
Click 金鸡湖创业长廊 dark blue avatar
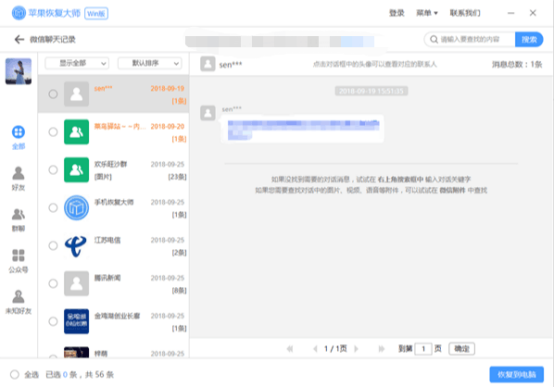point(76,321)
